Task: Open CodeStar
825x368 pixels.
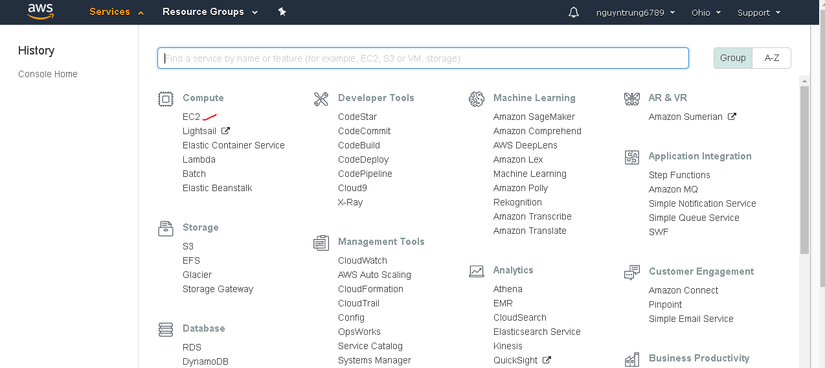Action: pos(357,117)
